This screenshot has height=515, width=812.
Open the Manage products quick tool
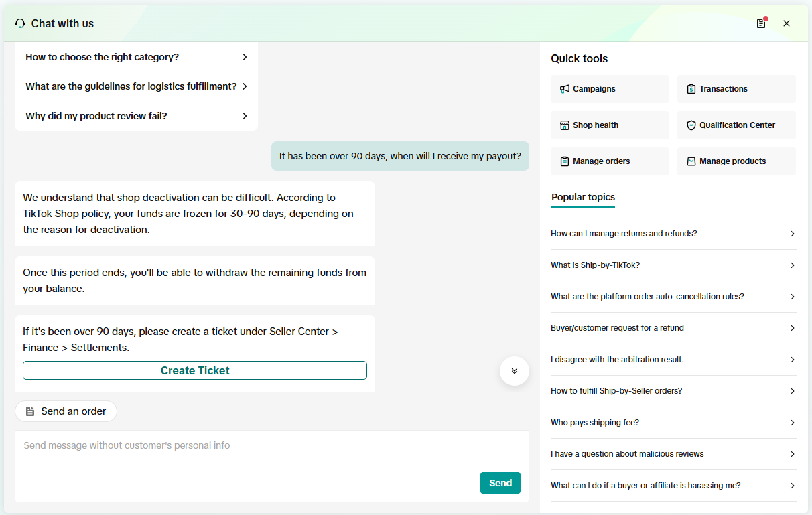click(x=736, y=161)
